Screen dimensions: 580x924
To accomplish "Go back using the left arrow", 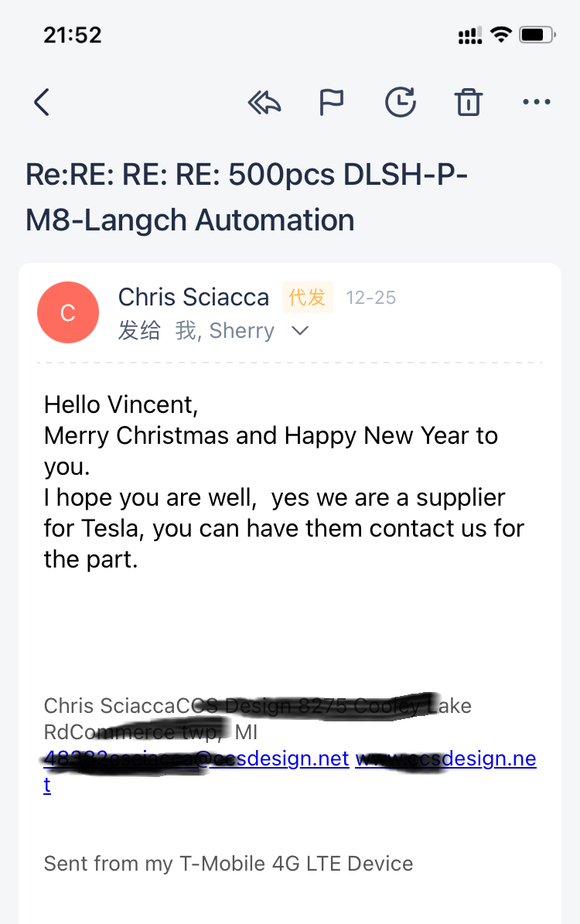I will (x=42, y=102).
